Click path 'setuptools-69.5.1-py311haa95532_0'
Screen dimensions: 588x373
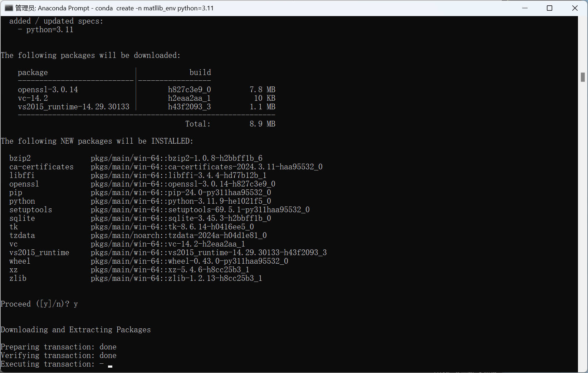239,210
